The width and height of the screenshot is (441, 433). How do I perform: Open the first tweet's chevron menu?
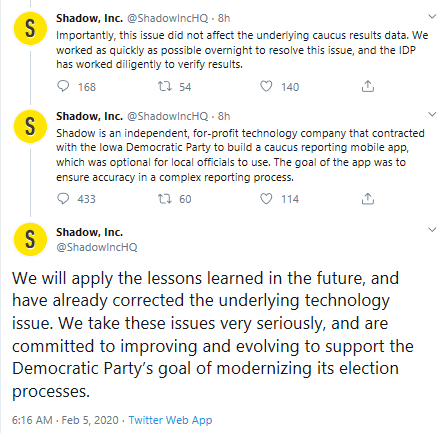pyautogui.click(x=432, y=16)
